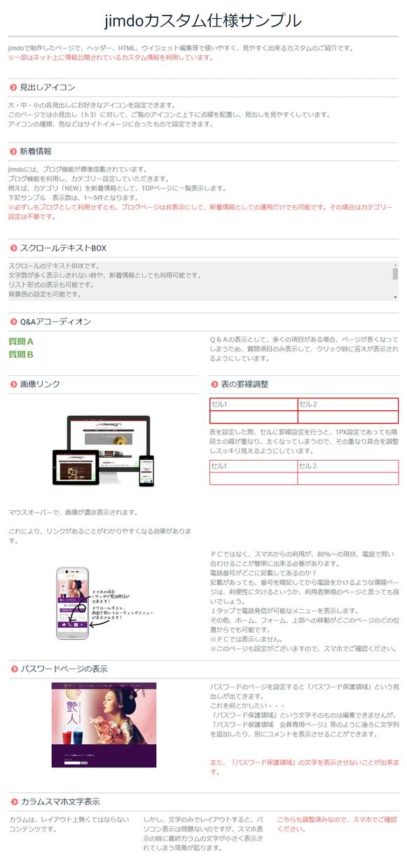Click the scroll text box down arrow

(x=395, y=297)
